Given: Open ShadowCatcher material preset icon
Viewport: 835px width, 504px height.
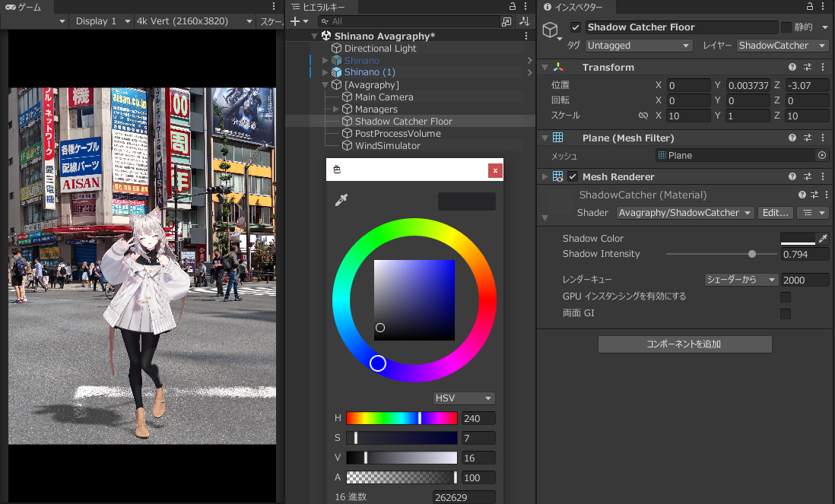Looking at the screenshot, I should 814,195.
